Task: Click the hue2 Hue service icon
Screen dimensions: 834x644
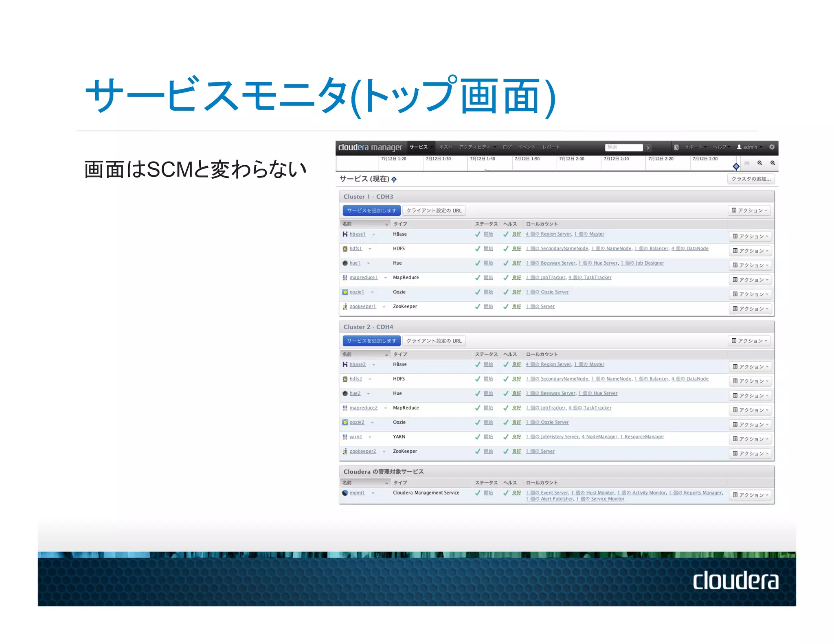Action: pos(345,393)
